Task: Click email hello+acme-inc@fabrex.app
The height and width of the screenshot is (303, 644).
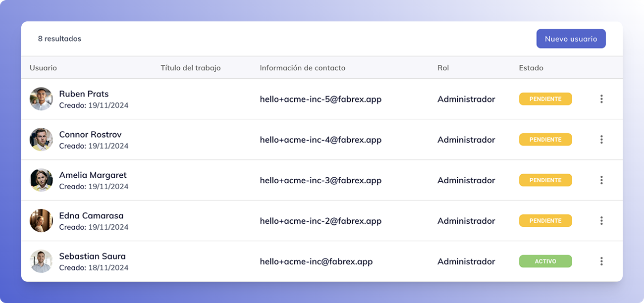Action: click(x=316, y=262)
